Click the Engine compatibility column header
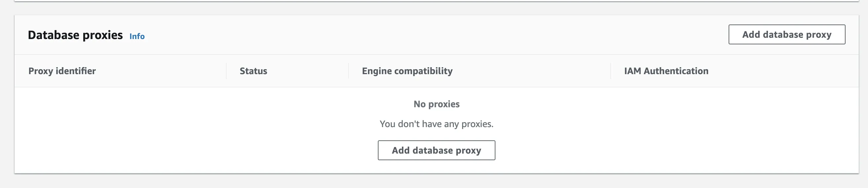Screen dimensions: 868x188 pyautogui.click(x=407, y=71)
